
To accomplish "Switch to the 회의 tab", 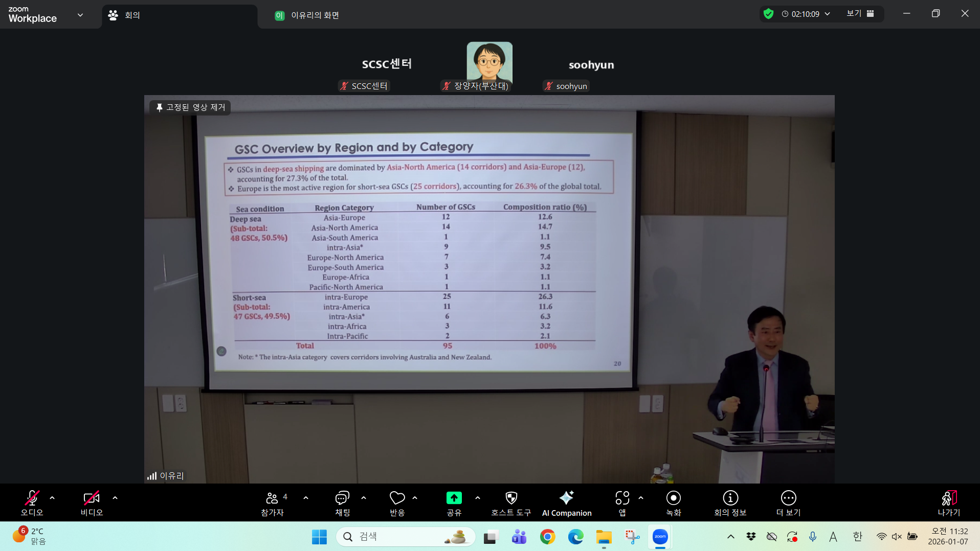I will pos(132,15).
